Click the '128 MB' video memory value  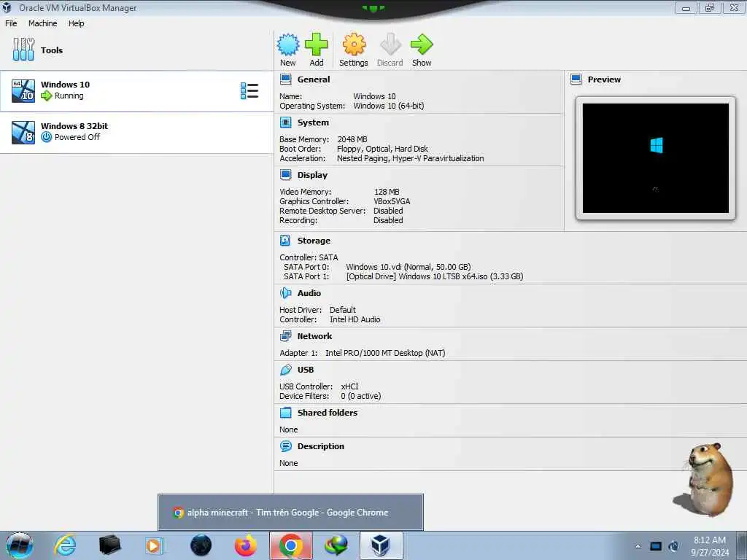387,192
